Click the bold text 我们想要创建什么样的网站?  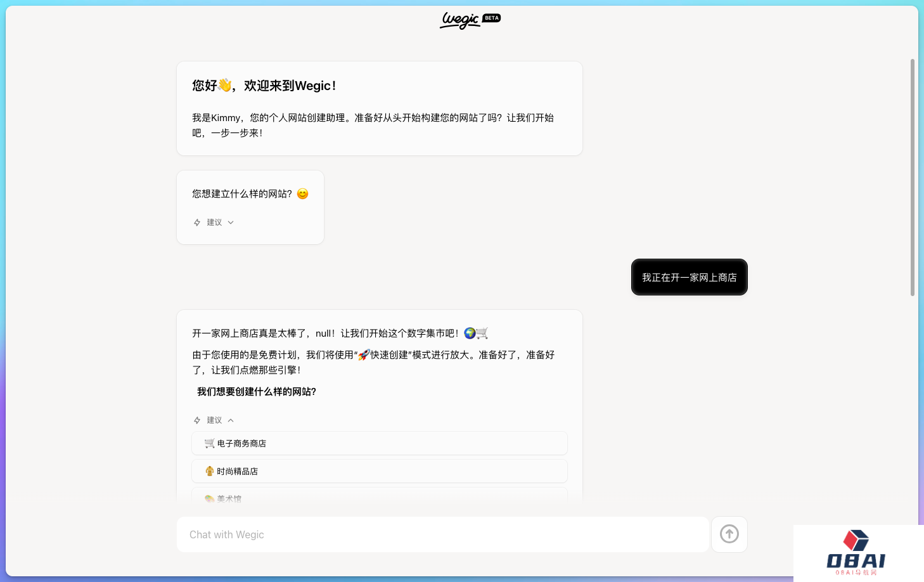tap(257, 392)
